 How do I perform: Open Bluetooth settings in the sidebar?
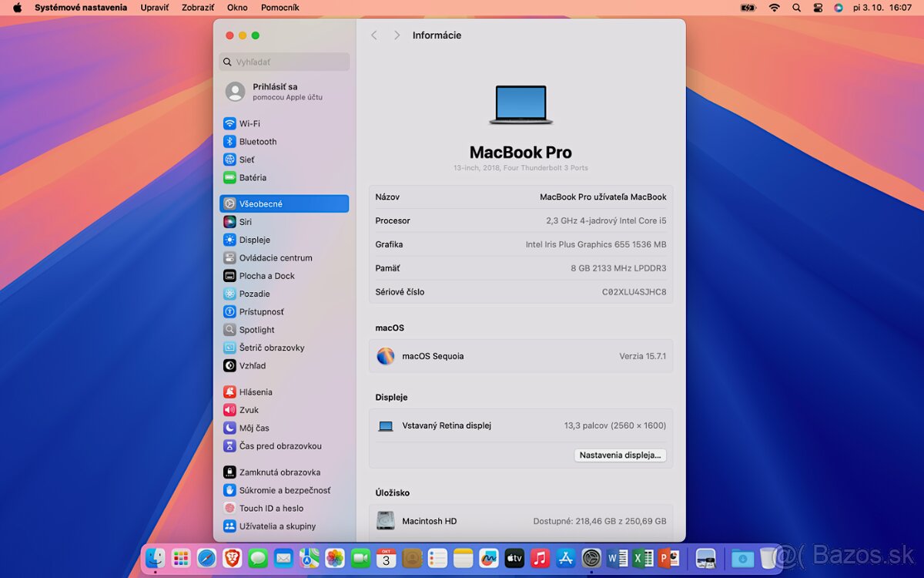click(256, 141)
